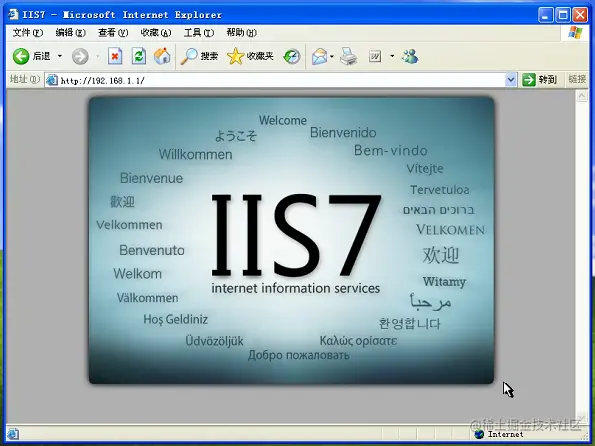The width and height of the screenshot is (595, 446).
Task: Click scrollbar up arrow
Action: pyautogui.click(x=581, y=96)
